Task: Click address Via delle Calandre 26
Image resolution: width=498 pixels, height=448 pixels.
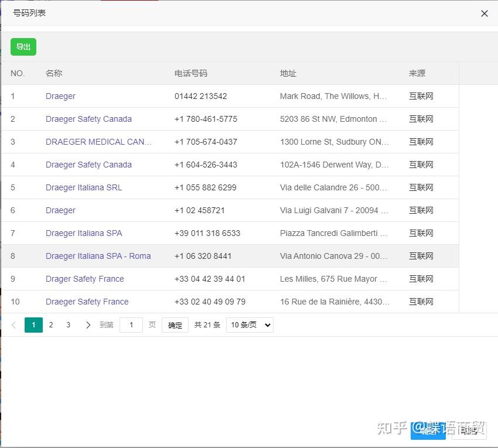Action: point(333,187)
